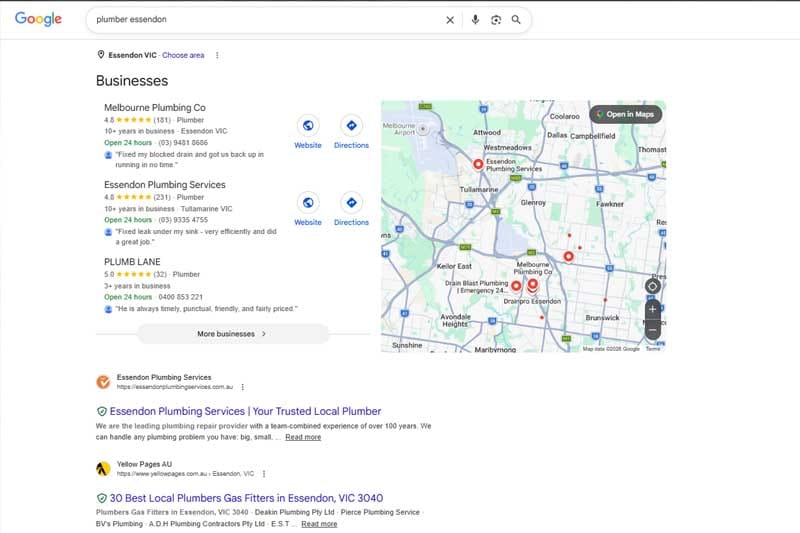Click reviewer avatar beside 'Fixed leak under my sink' review

(108, 232)
